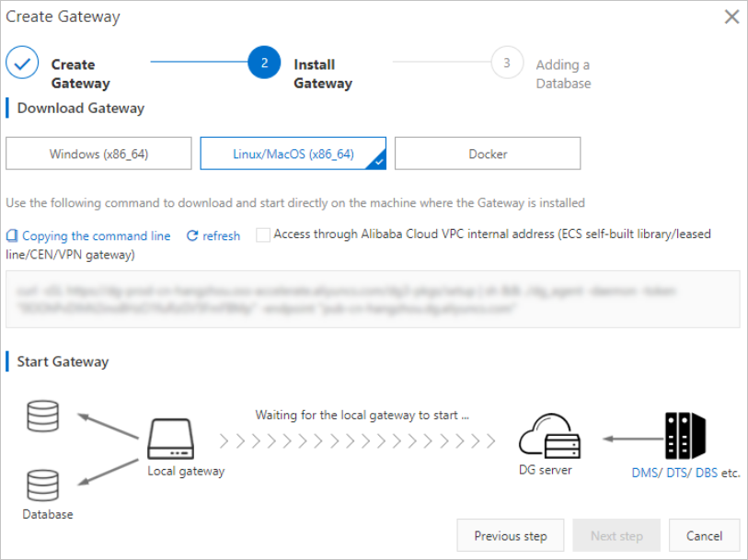Click the Waiting for the local gateway text
Viewport: 748px width, 560px height.
click(x=362, y=415)
